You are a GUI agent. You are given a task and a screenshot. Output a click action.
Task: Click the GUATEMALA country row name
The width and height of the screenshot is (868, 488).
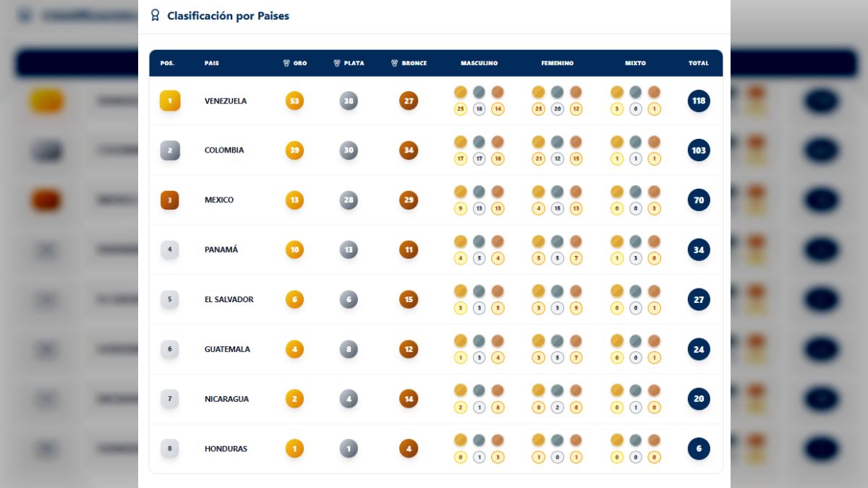pos(227,349)
